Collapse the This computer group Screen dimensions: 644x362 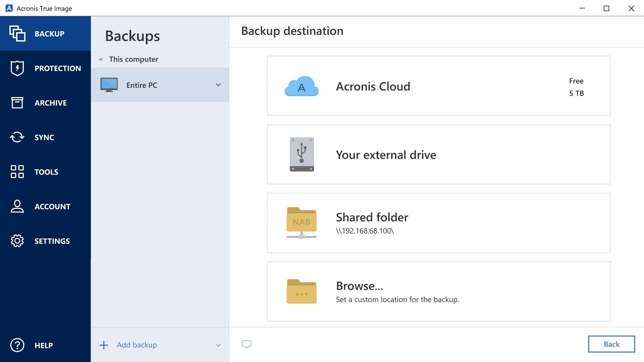(x=101, y=59)
